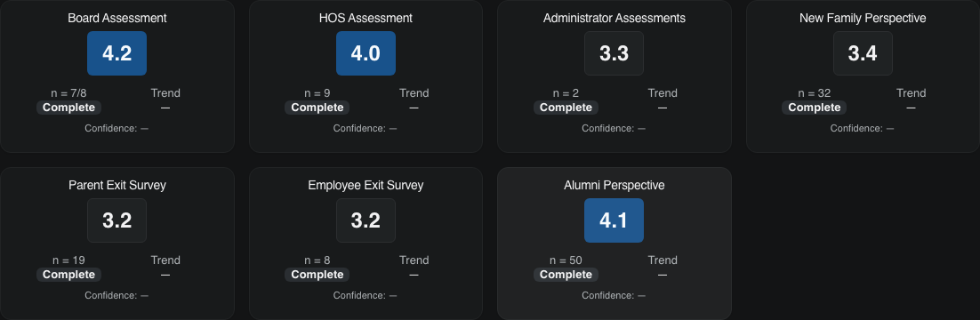The height and width of the screenshot is (320, 980).
Task: Click the Trend label in Alumni Perspective card
Action: pos(663,260)
